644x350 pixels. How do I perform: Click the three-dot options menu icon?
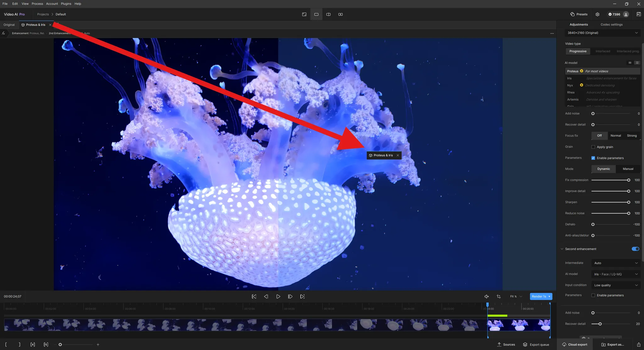[552, 33]
